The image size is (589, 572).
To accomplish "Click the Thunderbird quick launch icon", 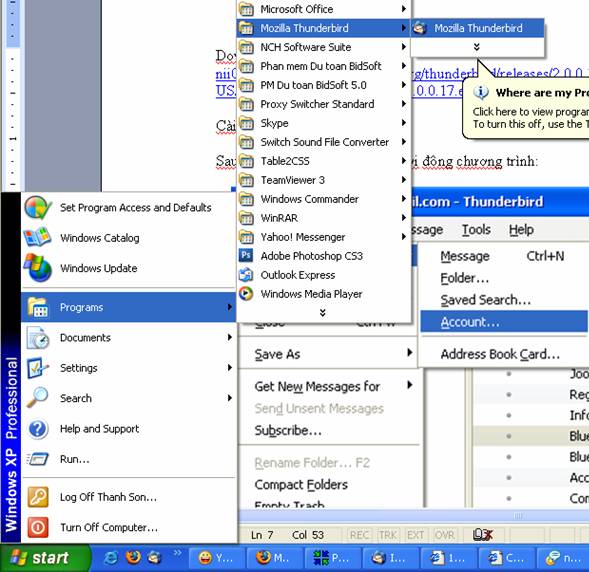I will tap(154, 558).
